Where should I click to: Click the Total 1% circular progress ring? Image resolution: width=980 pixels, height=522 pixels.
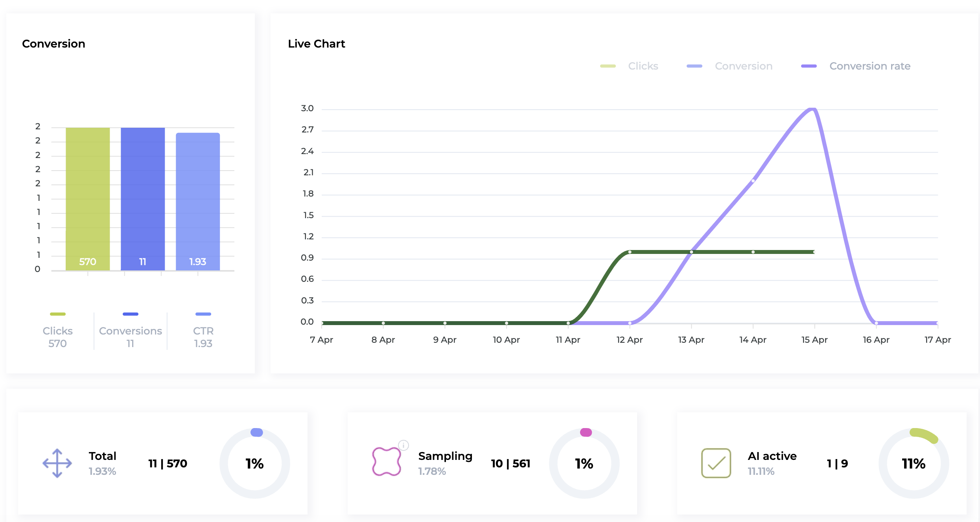pyautogui.click(x=255, y=463)
